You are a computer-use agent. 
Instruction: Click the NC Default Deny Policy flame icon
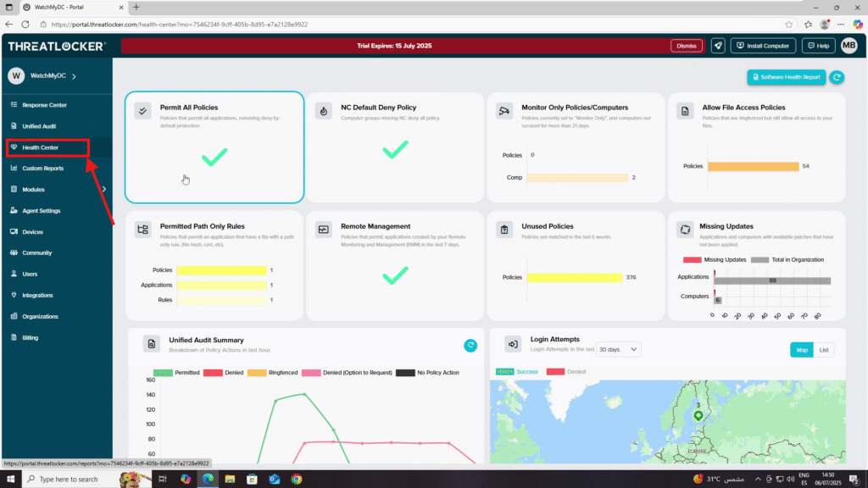pyautogui.click(x=324, y=111)
